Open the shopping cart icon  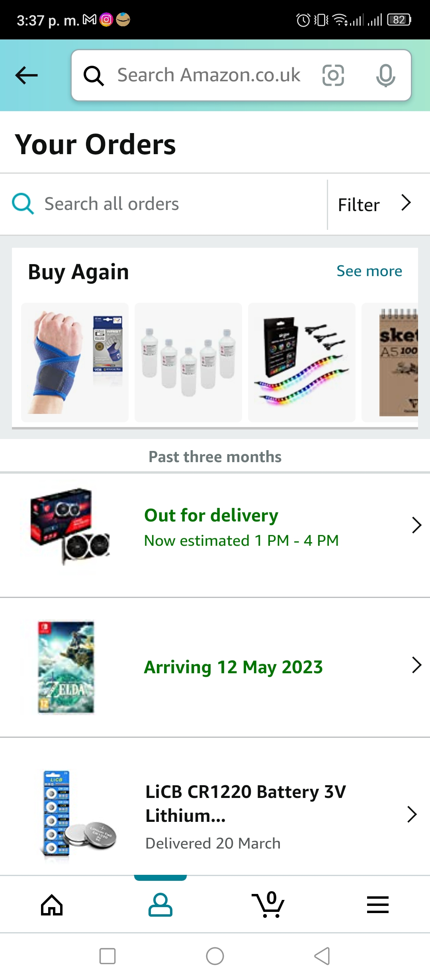coord(268,904)
